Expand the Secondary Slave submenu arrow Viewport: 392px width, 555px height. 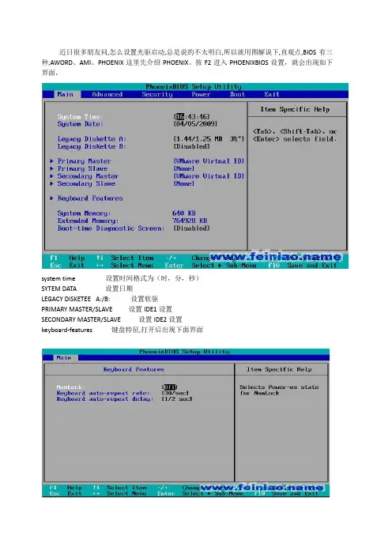tap(51, 183)
